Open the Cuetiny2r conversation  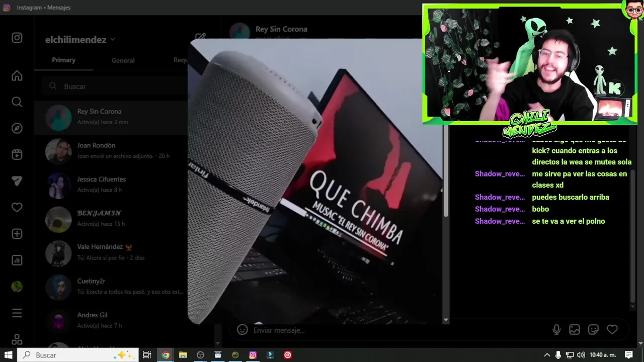coord(111,287)
